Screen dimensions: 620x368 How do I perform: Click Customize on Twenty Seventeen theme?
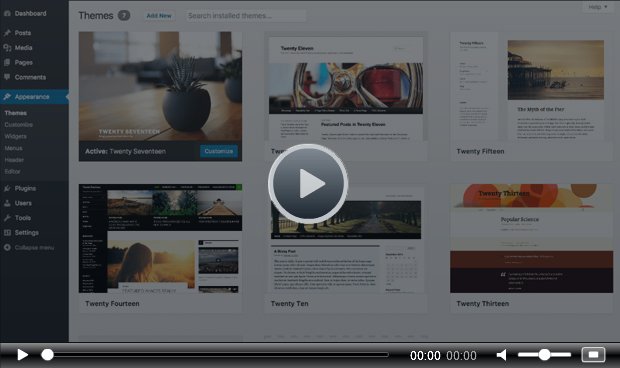point(219,151)
